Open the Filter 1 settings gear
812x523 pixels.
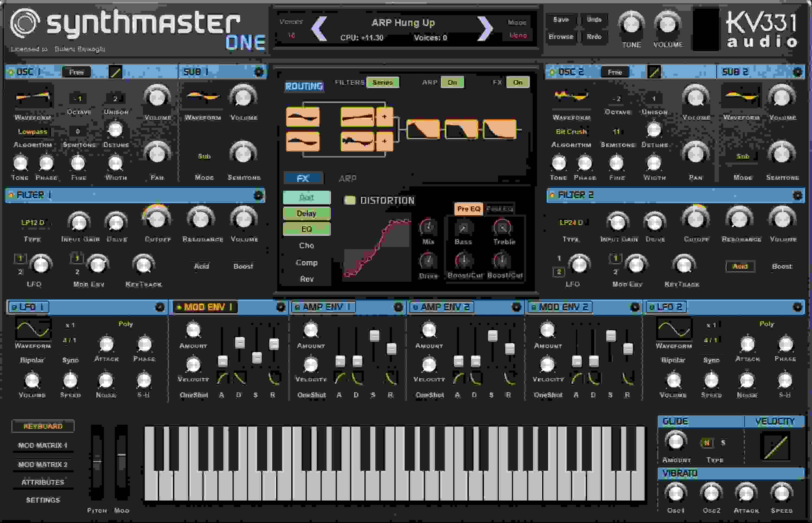[260, 195]
